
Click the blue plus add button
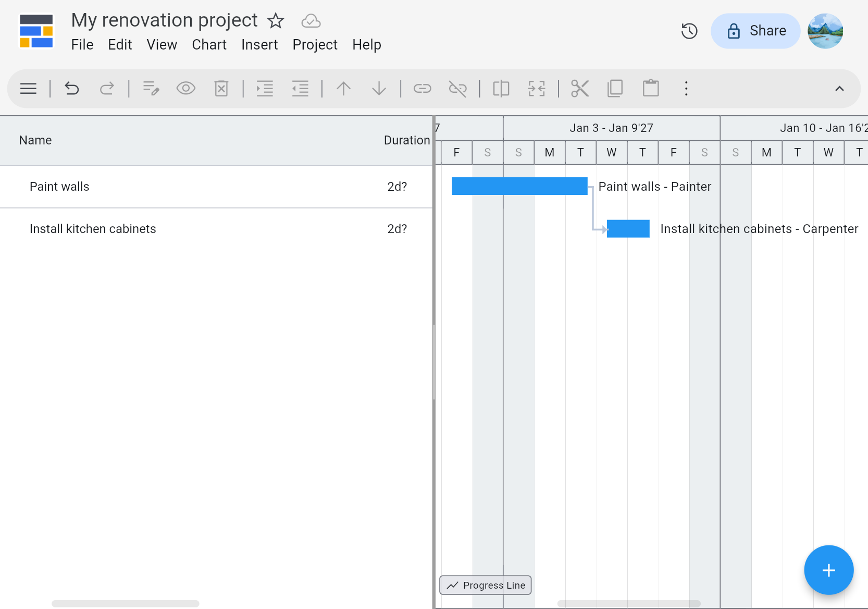[828, 570]
